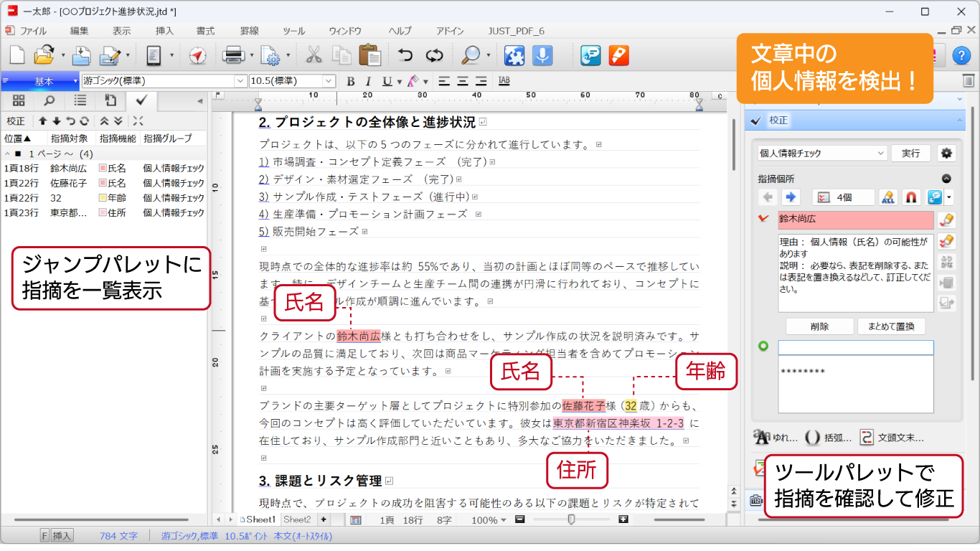Click the Print icon in the toolbar

point(234,55)
